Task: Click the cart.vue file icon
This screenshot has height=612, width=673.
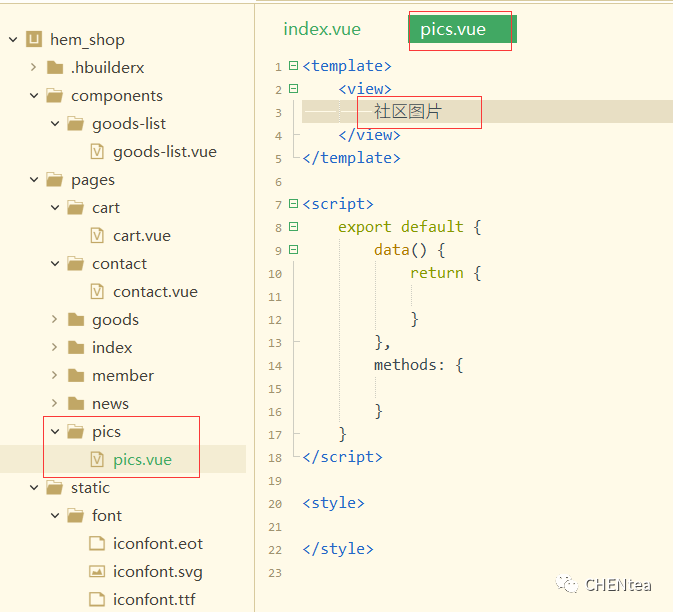Action: coord(97,236)
